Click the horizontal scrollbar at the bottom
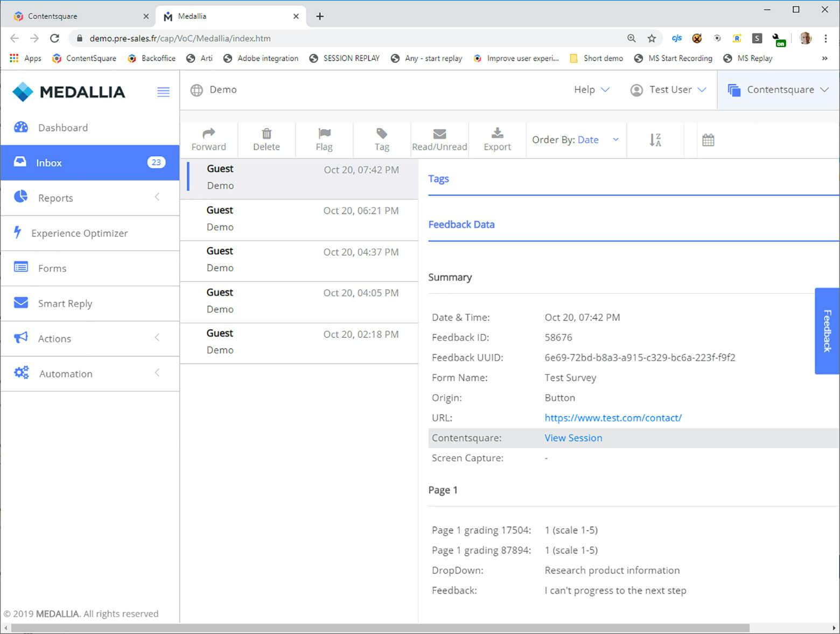The image size is (840, 634). 380,628
